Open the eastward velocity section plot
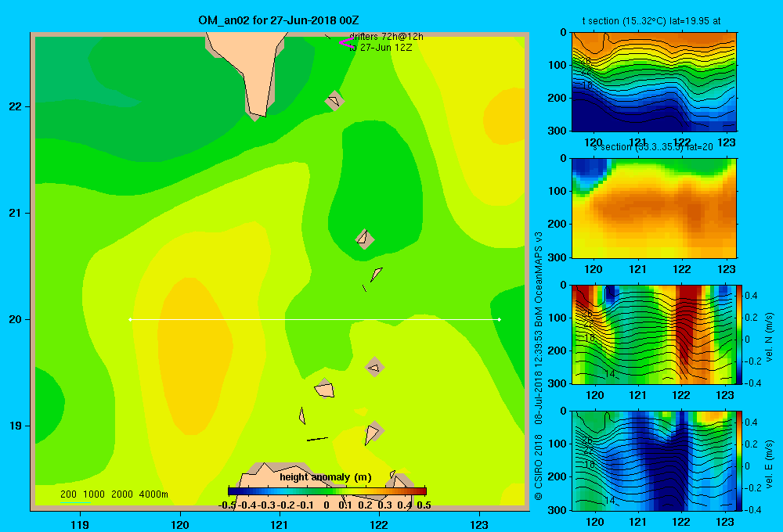783x532 pixels. (654, 461)
